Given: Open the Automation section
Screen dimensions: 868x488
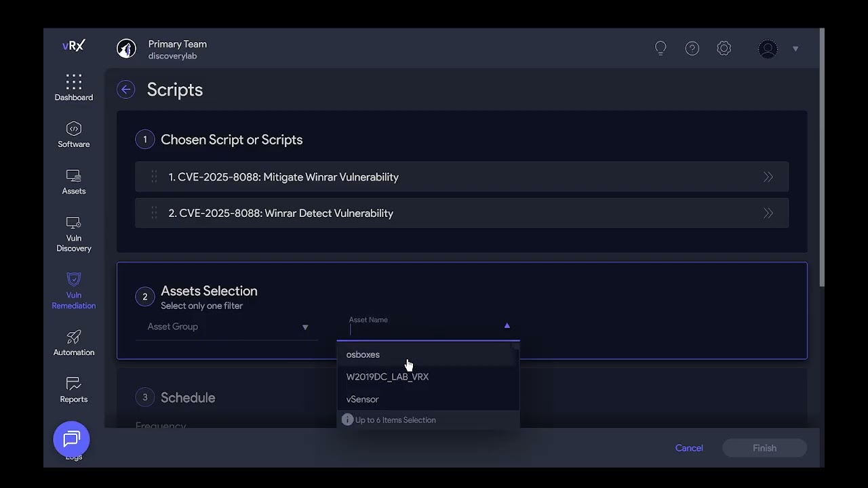Looking at the screenshot, I should [74, 343].
